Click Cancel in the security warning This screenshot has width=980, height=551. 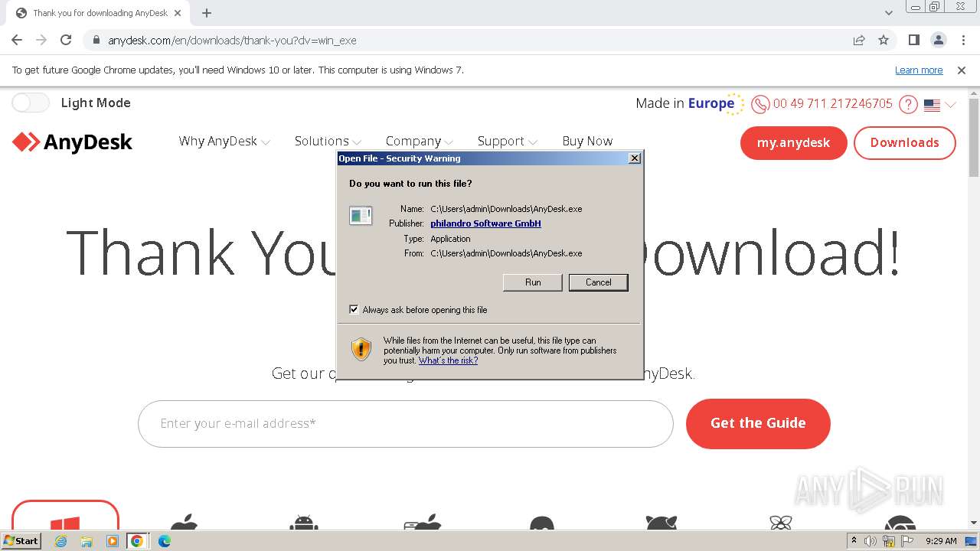(599, 282)
